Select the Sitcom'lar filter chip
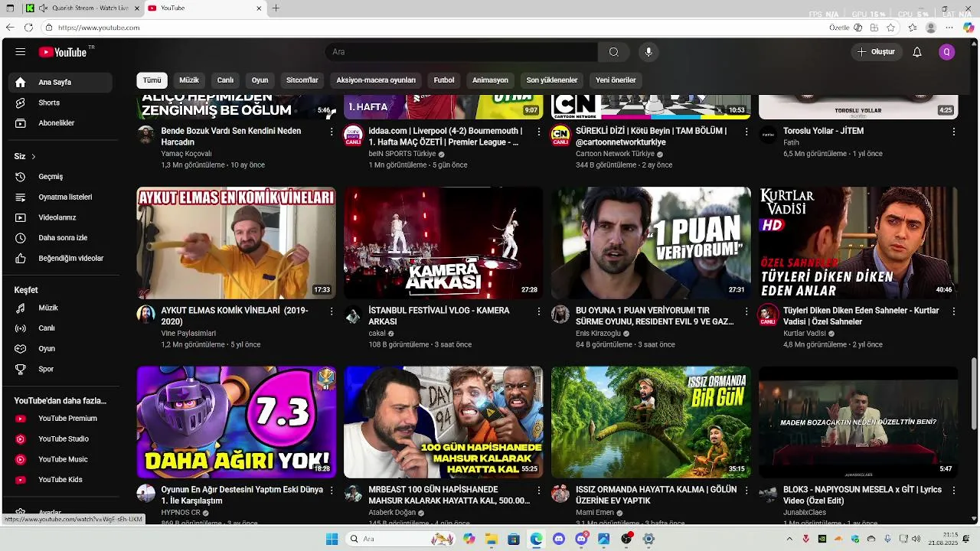Viewport: 980px width, 551px height. click(x=302, y=80)
